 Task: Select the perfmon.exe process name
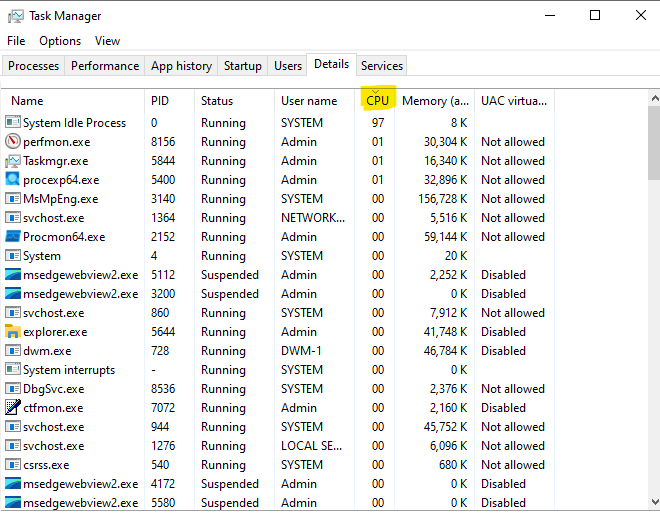[x=56, y=142]
